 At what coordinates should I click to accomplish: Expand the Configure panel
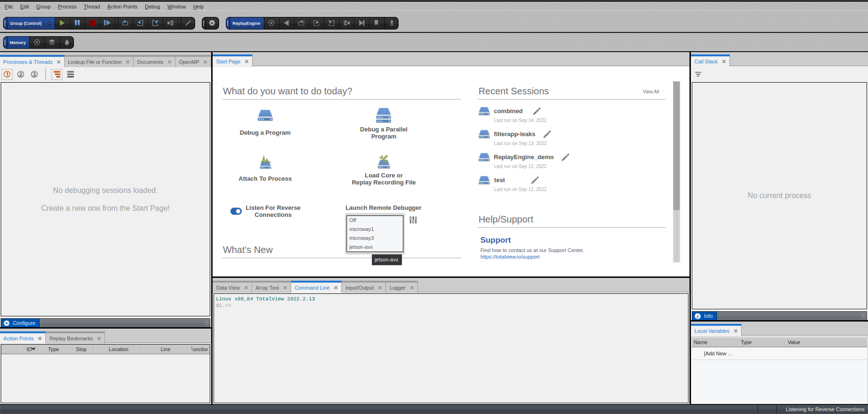[20, 323]
